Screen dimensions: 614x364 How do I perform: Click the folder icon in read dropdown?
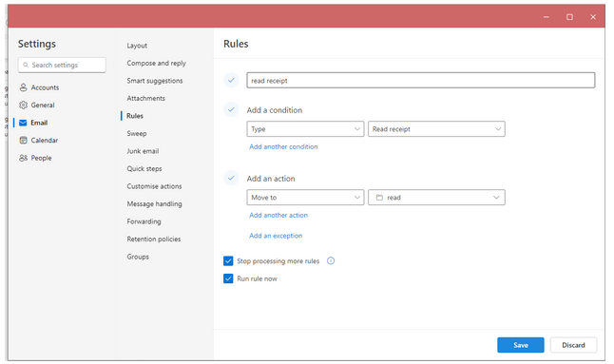click(x=379, y=198)
